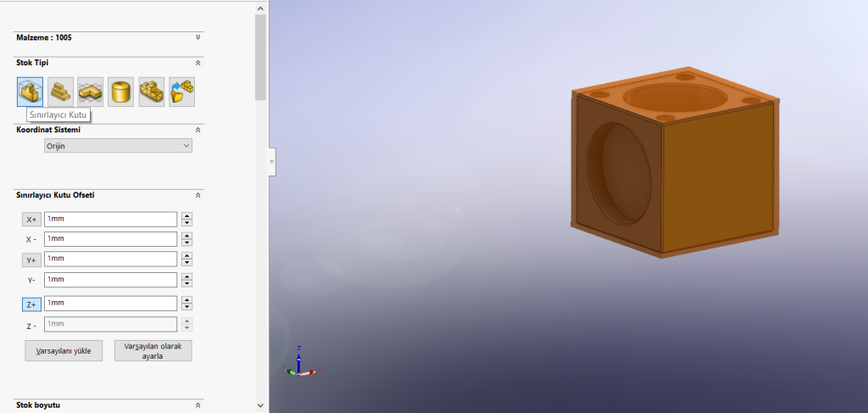This screenshot has height=413, width=868.
Task: Select the Sınırlayıcı Kutu stock type icon
Action: 30,92
